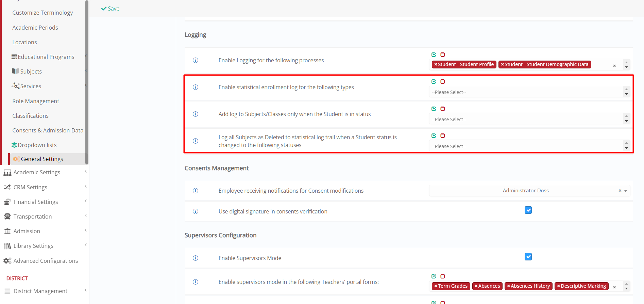Remove the Term Grades tag
The image size is (644, 304).
(436, 286)
